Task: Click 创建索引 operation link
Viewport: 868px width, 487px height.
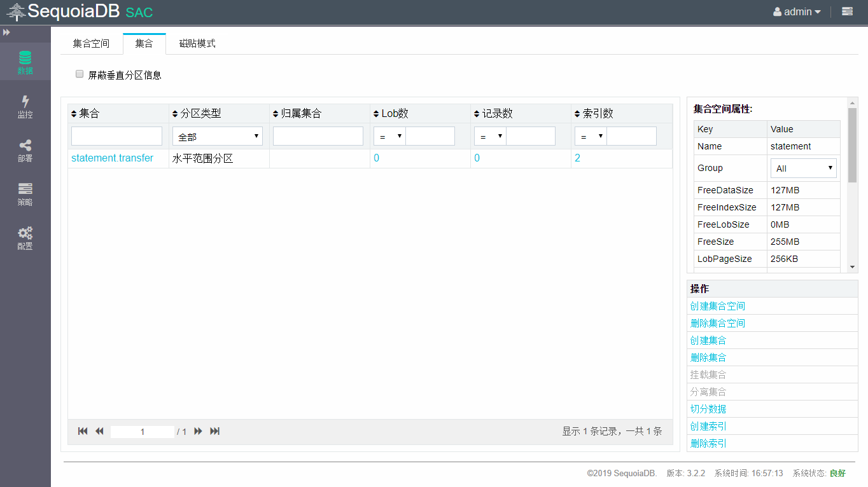Action: (708, 426)
